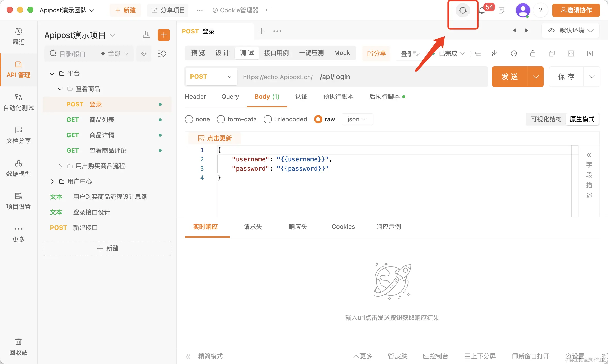The height and width of the screenshot is (364, 608).
Task: Click the orange plus icon beside project name
Action: coord(163,35)
